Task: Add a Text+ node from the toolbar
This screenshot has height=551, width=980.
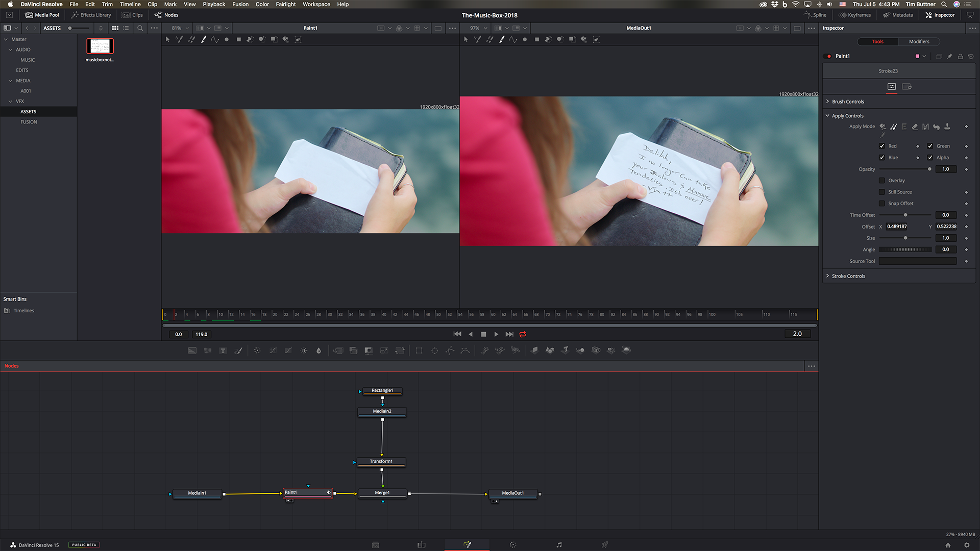Action: (223, 350)
